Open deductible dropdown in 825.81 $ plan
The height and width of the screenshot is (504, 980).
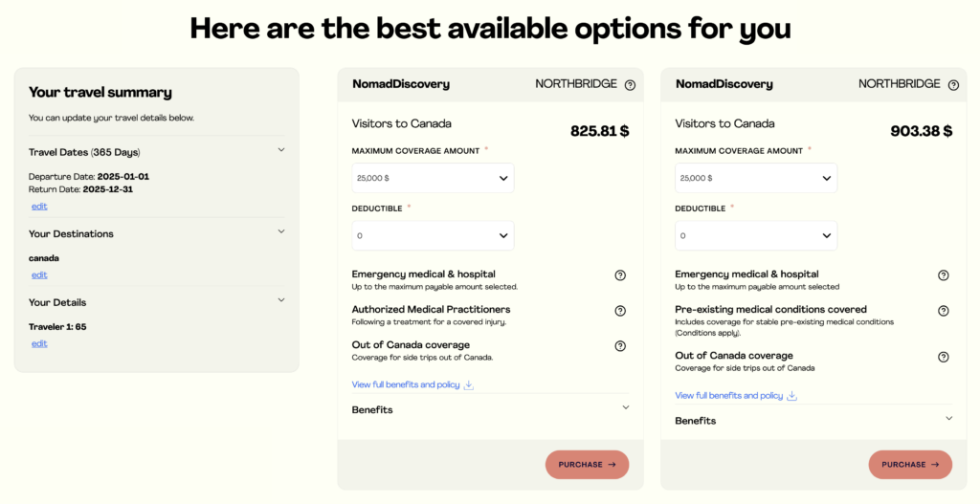pyautogui.click(x=433, y=235)
